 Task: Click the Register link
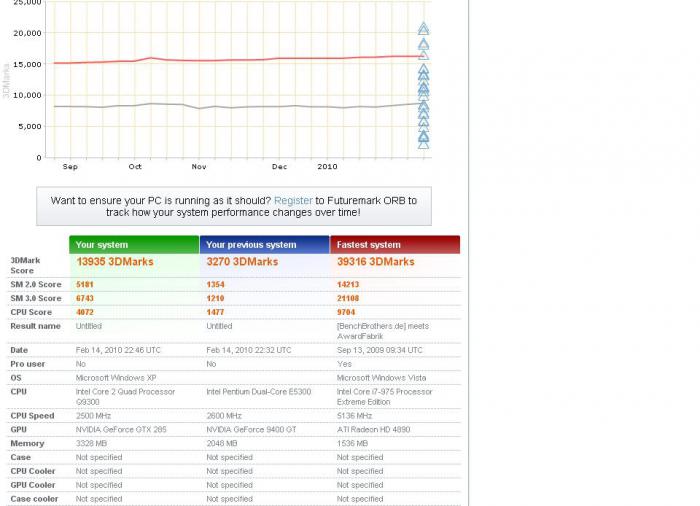tap(293, 201)
